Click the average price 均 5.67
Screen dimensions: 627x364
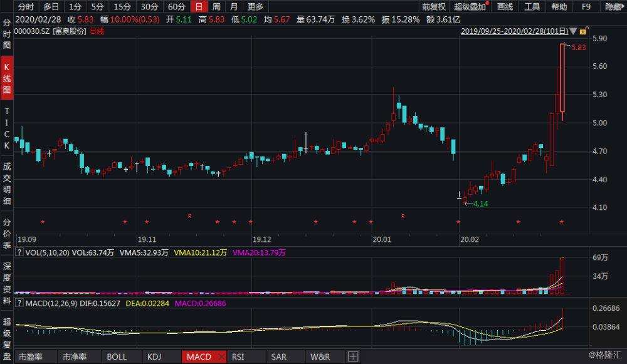pyautogui.click(x=277, y=19)
